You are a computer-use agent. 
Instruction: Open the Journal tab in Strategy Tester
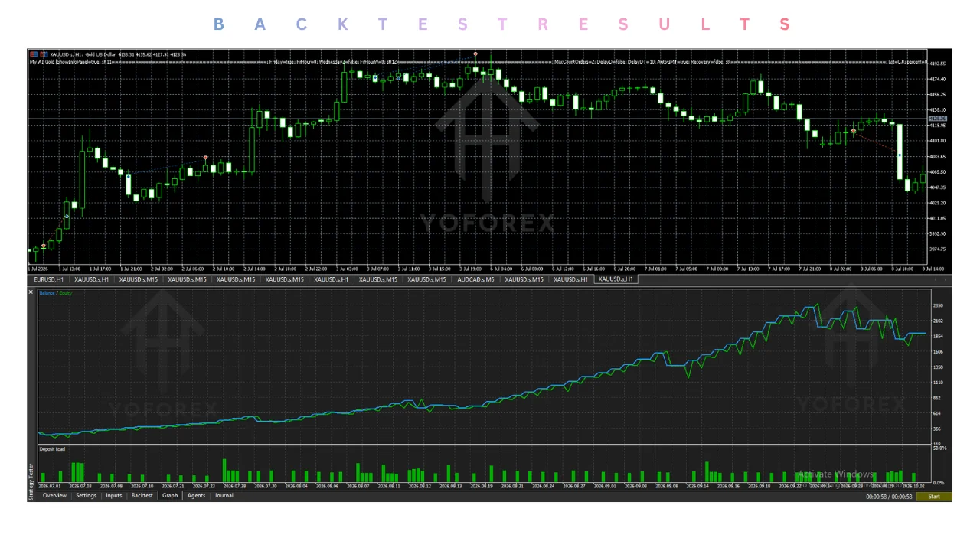click(224, 496)
